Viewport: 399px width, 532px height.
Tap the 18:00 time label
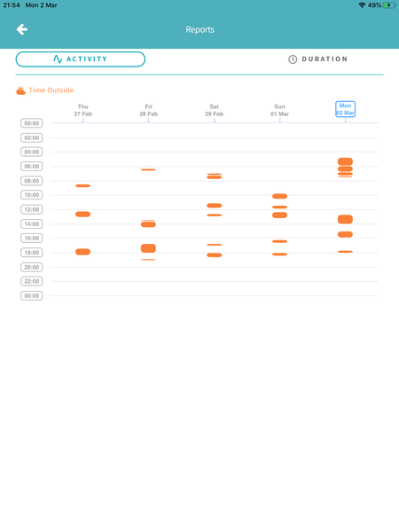point(32,253)
